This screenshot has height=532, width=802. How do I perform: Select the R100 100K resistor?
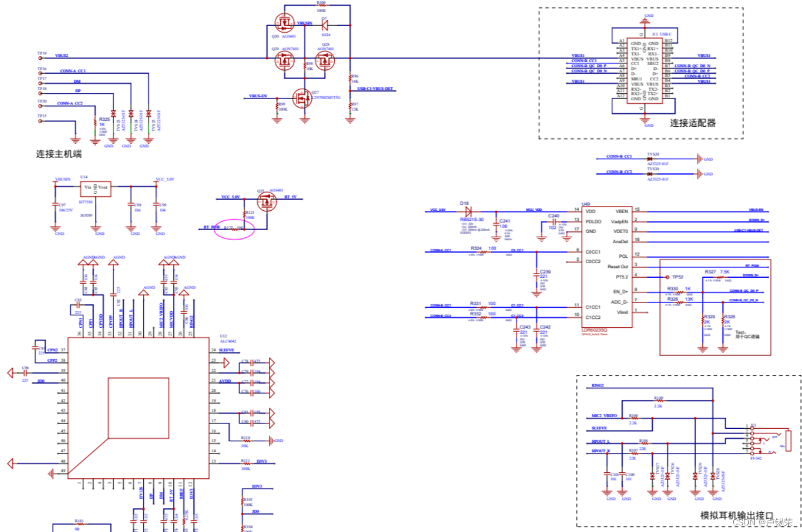[321, 6]
